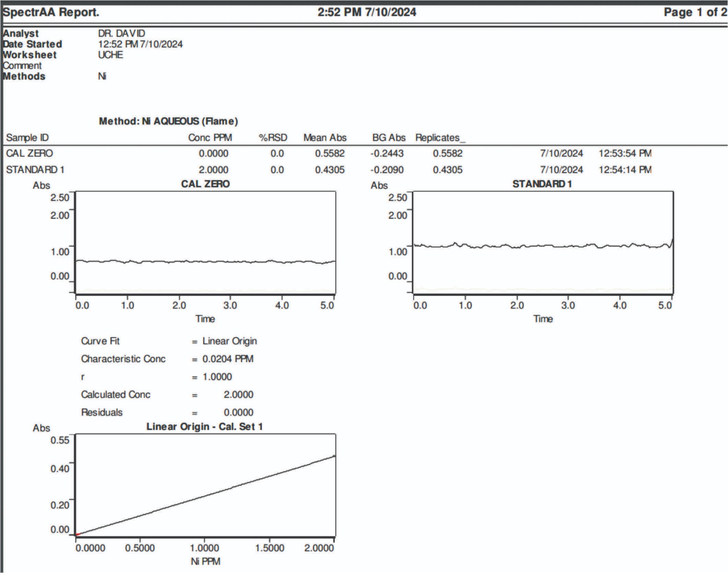Click the Page 1 of 2 indicator
The image size is (728, 573).
click(695, 12)
